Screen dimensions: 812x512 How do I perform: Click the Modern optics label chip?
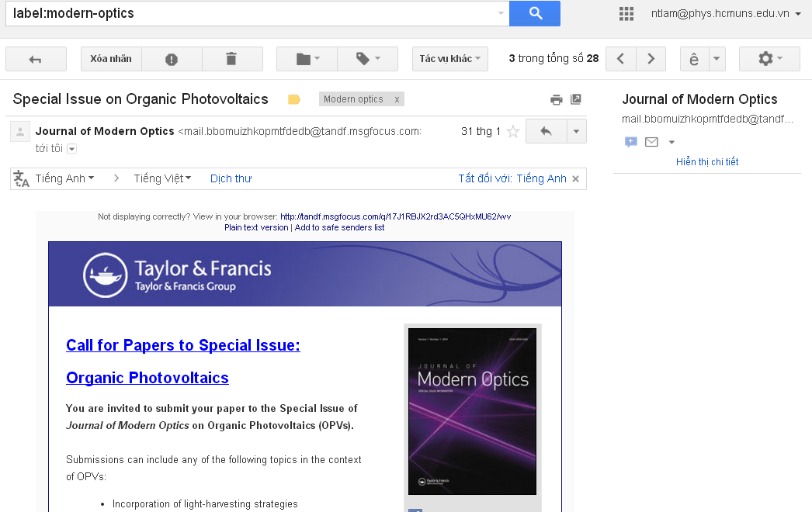click(353, 99)
